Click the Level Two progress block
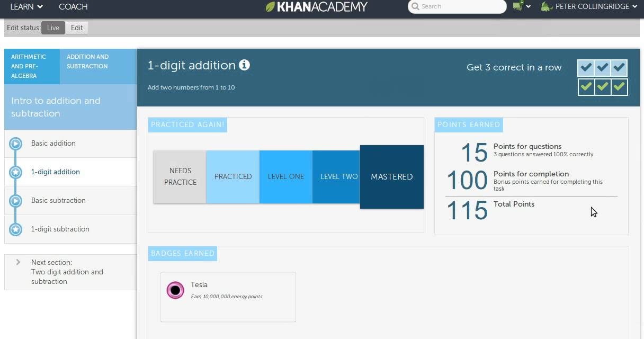The image size is (644, 339). point(336,177)
